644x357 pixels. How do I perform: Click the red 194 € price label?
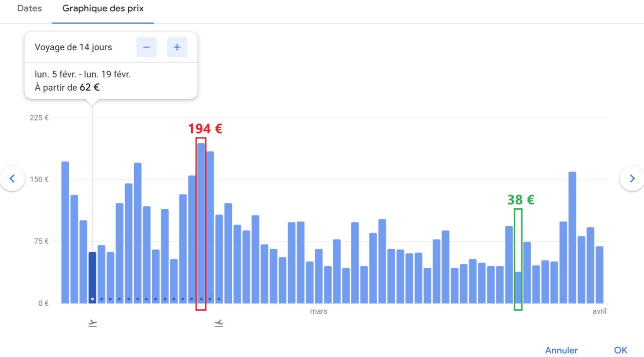[205, 129]
